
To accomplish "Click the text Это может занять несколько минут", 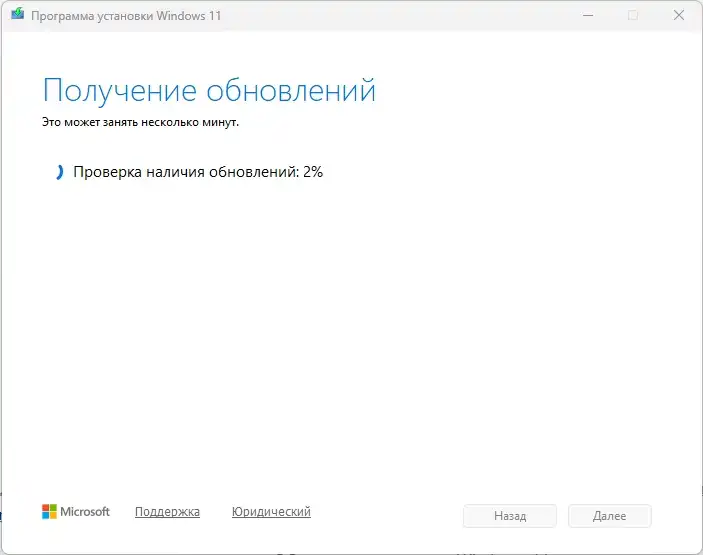I will tap(140, 122).
